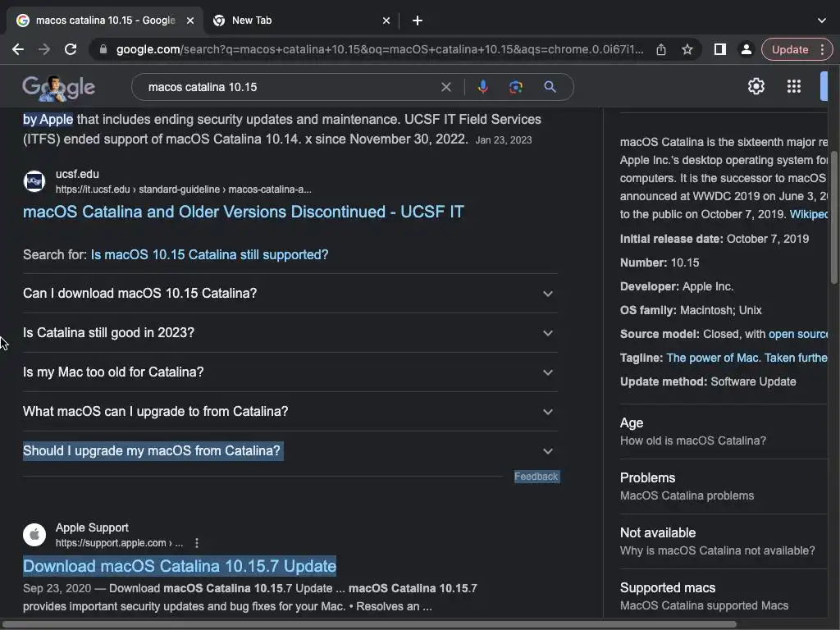Open Google search settings gear

click(x=756, y=86)
